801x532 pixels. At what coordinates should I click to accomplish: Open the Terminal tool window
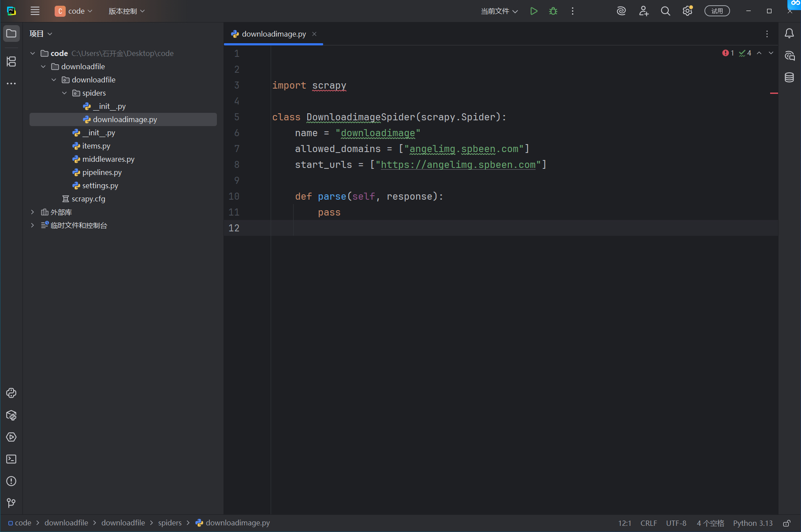pyautogui.click(x=11, y=459)
